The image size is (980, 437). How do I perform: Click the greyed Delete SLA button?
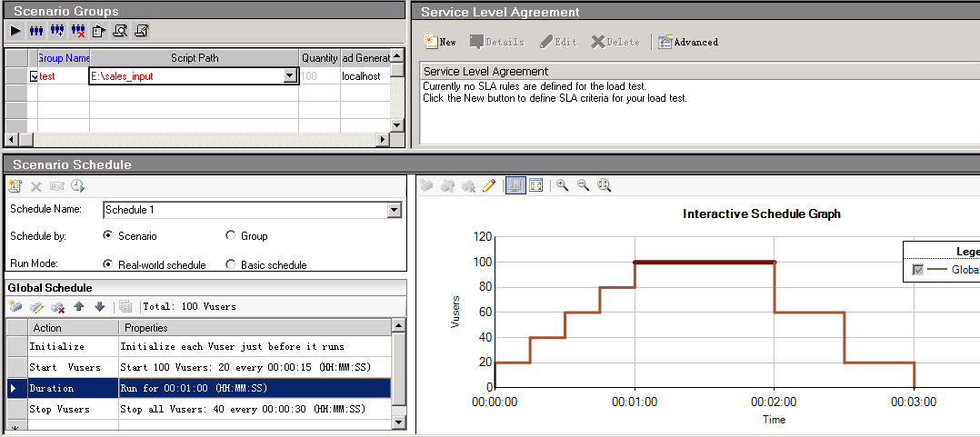615,42
